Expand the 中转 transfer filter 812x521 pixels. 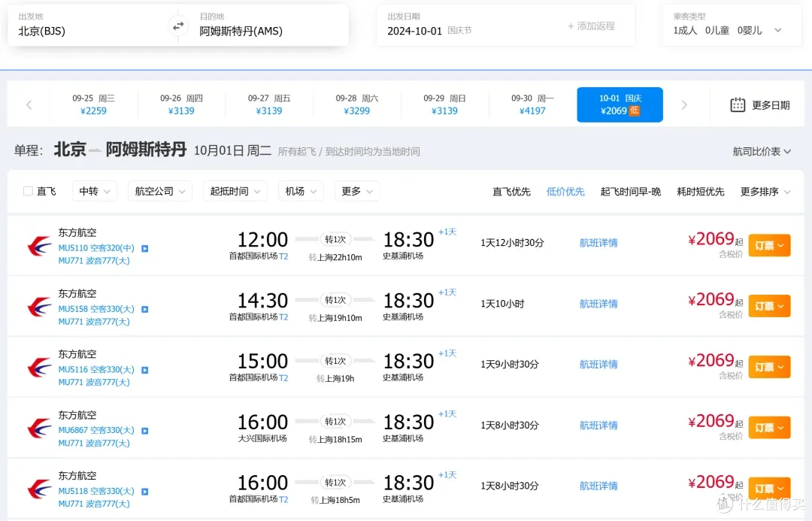click(94, 191)
